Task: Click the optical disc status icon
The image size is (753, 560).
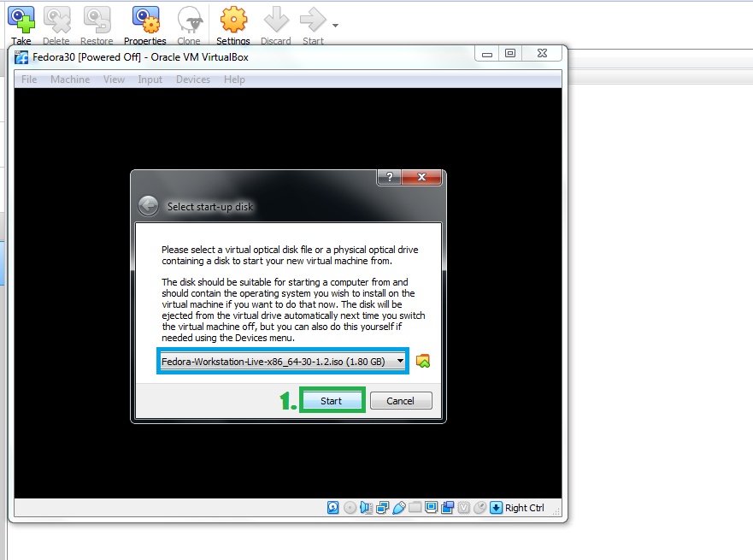Action: coord(350,508)
